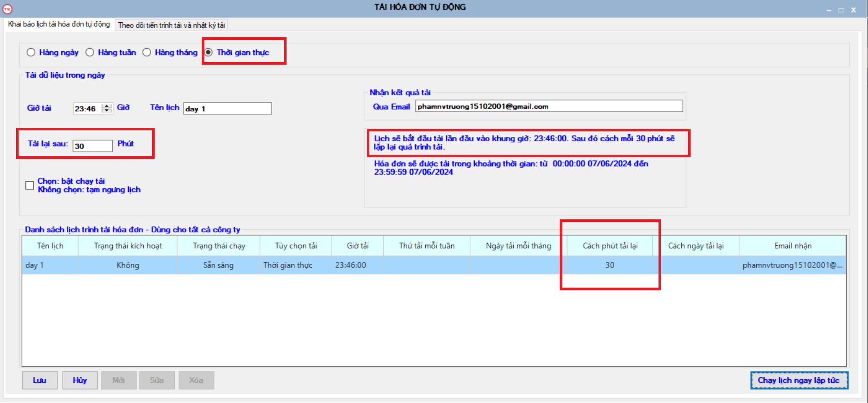
Task: Select the Hàng tháng radio option
Action: pos(147,52)
